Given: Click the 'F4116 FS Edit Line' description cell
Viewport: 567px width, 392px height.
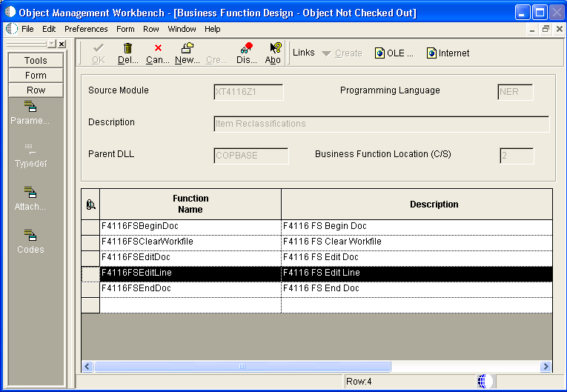Looking at the screenshot, I should tap(417, 273).
